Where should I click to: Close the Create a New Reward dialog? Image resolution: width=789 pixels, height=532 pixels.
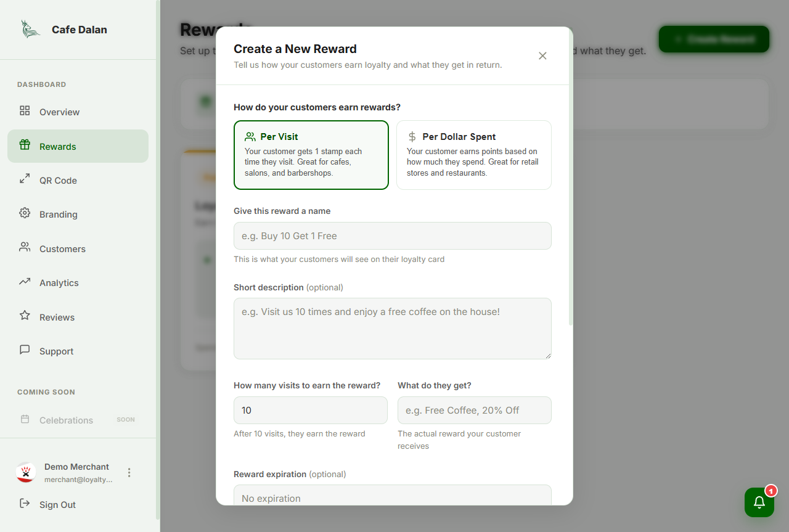(542, 56)
